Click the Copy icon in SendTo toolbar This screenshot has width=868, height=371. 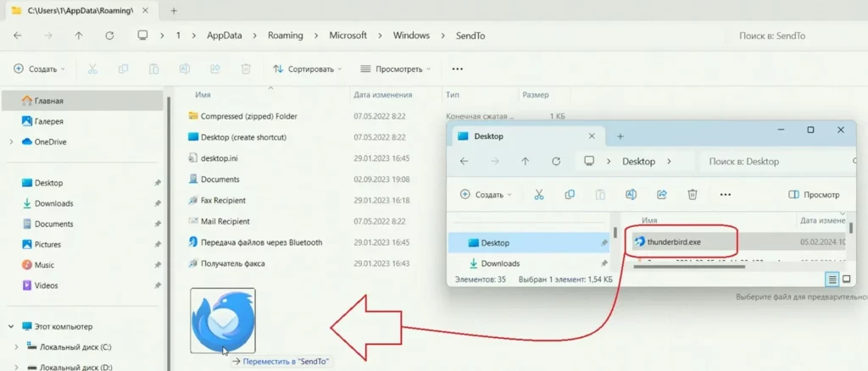point(123,69)
